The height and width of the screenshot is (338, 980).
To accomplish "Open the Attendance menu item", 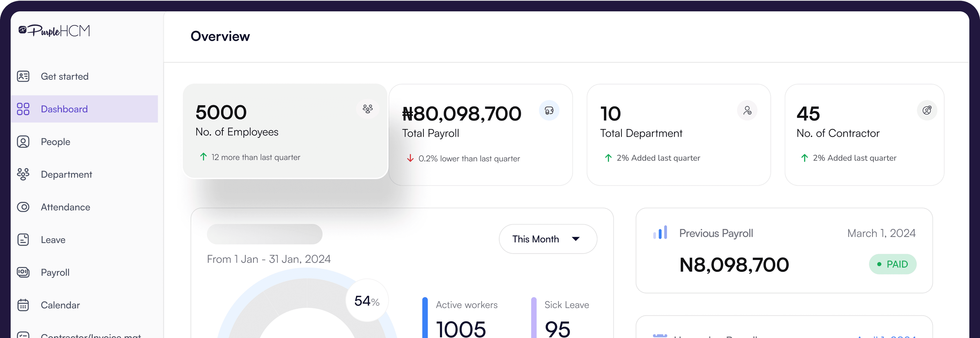I will click(x=65, y=207).
